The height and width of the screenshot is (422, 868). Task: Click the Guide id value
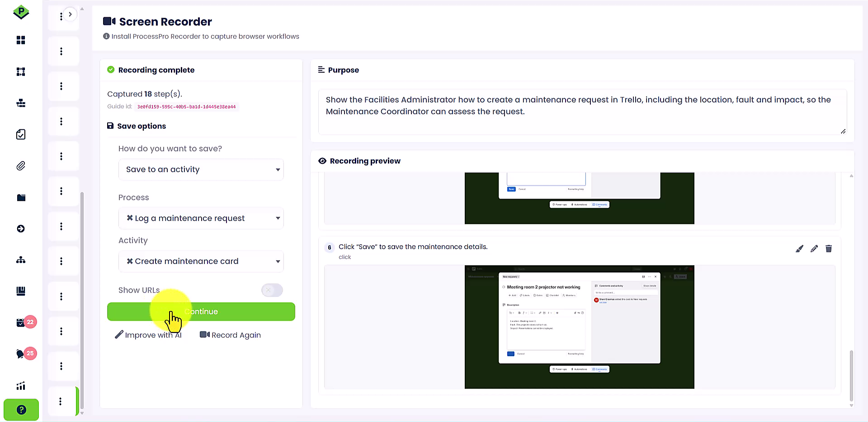186,107
